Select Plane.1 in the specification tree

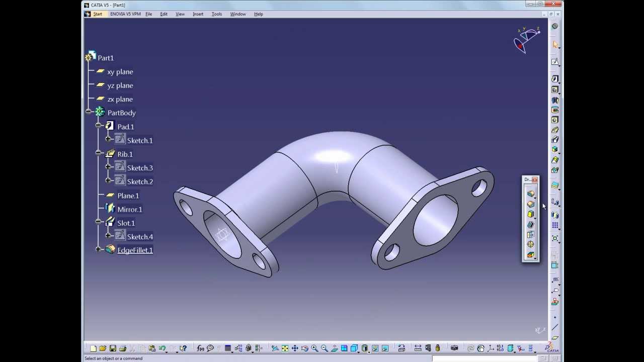click(128, 196)
